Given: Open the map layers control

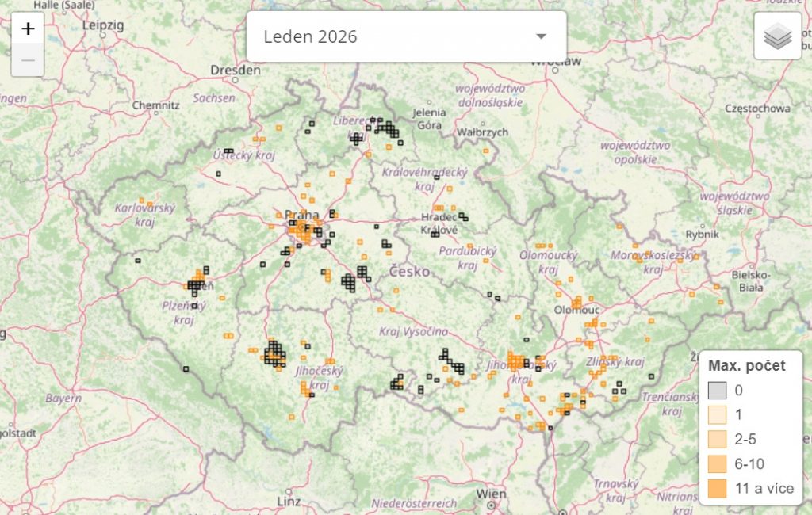Looking at the screenshot, I should 777,36.
